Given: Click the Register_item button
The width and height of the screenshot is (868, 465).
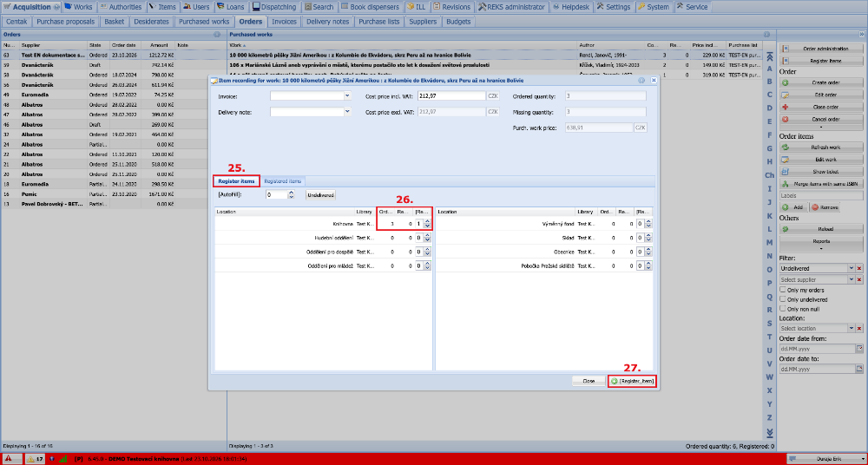Looking at the screenshot, I should [632, 381].
